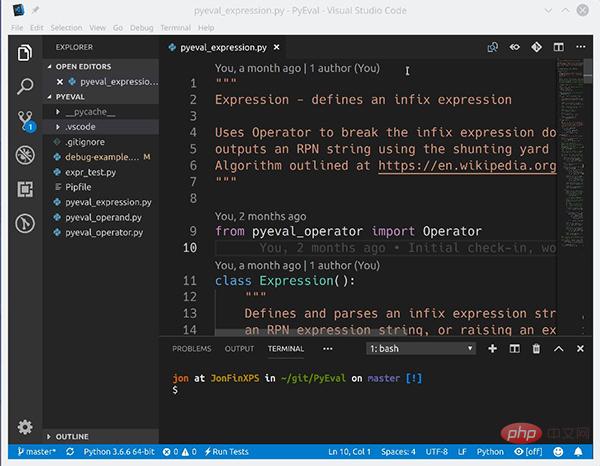The width and height of the screenshot is (600, 466).
Task: Click Run Tests in status bar
Action: coord(227,452)
